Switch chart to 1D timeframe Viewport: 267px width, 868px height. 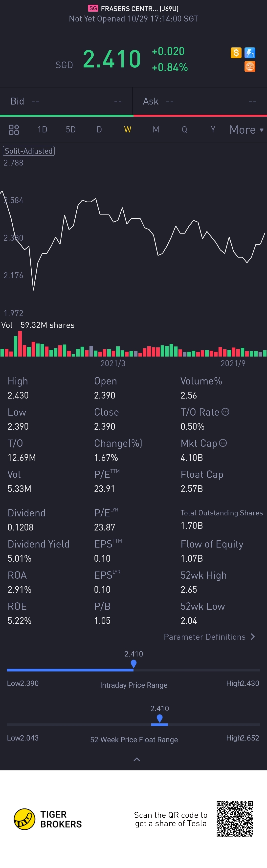pyautogui.click(x=43, y=130)
